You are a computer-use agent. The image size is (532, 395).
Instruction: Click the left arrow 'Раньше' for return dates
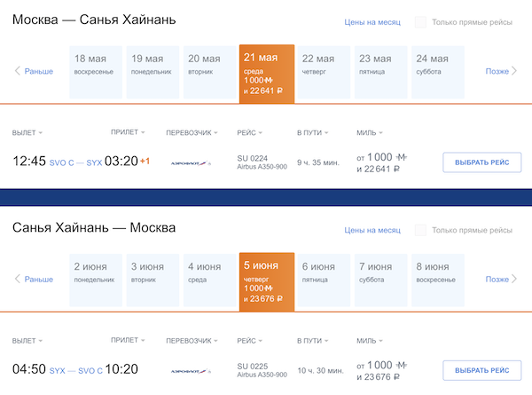(34, 279)
